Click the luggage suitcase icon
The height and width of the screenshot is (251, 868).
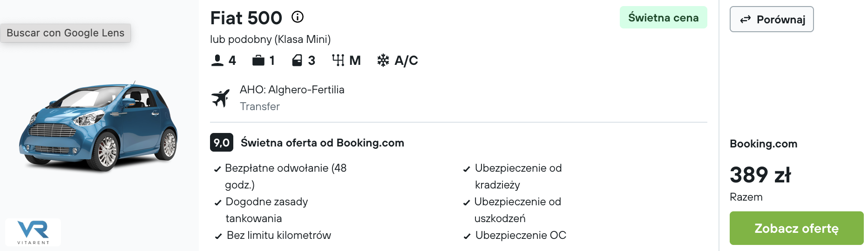tap(258, 60)
